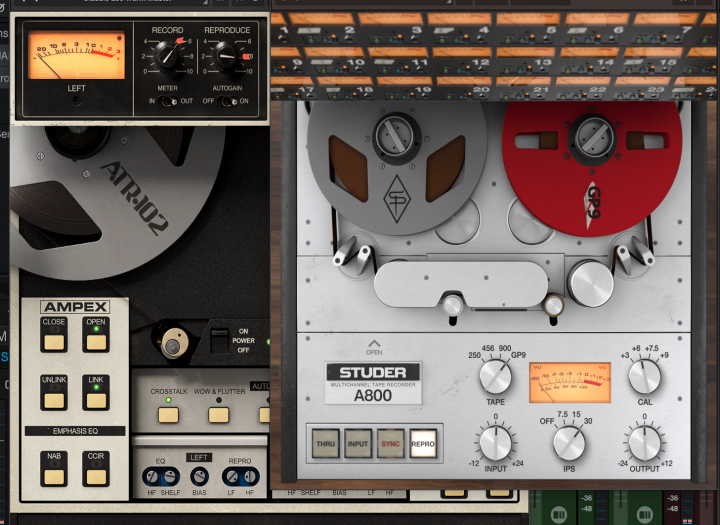Click the Studer CAL level knob
720x525 pixels.
pyautogui.click(x=644, y=376)
